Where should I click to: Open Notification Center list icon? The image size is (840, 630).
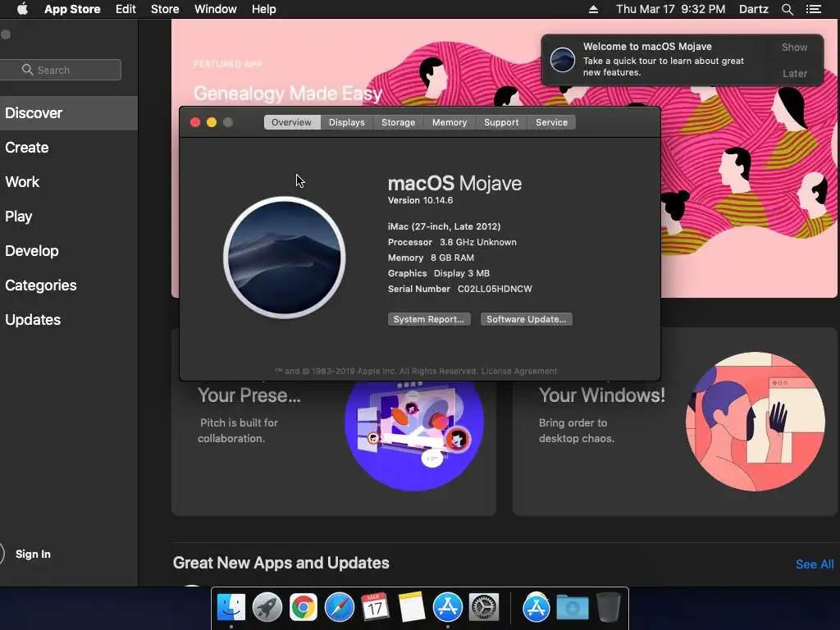(x=813, y=9)
